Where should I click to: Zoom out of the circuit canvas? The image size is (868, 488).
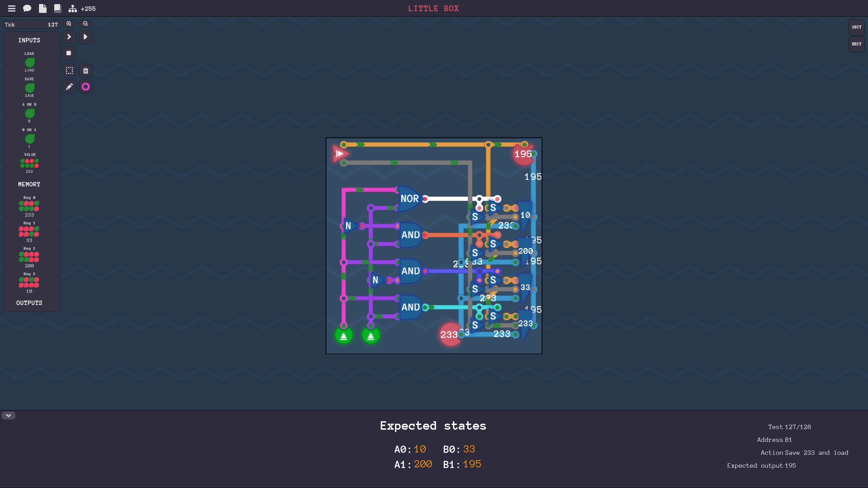coord(85,24)
